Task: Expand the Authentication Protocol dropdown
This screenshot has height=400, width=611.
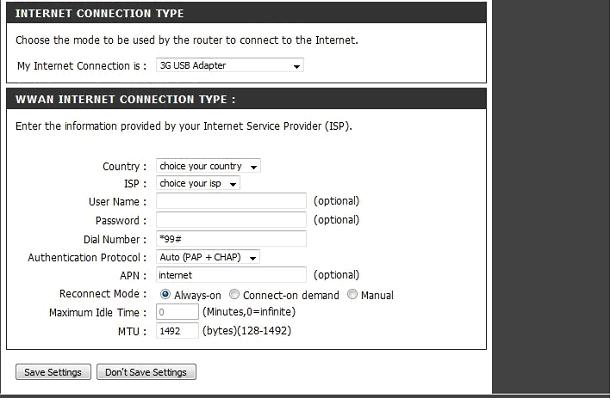Action: click(208, 257)
